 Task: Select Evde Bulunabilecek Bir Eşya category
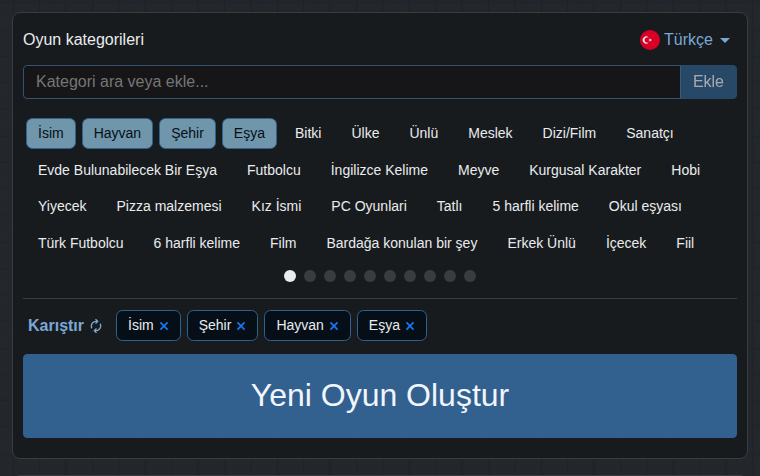(127, 170)
